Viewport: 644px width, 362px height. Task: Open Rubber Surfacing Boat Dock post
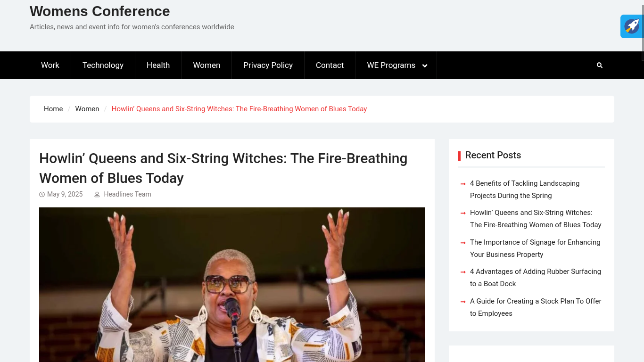coord(536,278)
